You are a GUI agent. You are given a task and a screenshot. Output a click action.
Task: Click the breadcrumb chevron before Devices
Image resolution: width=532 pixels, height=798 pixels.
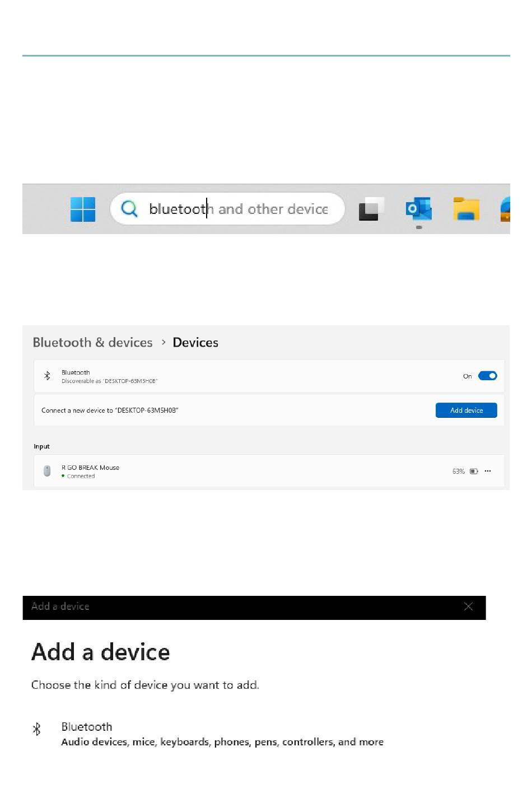click(x=164, y=342)
